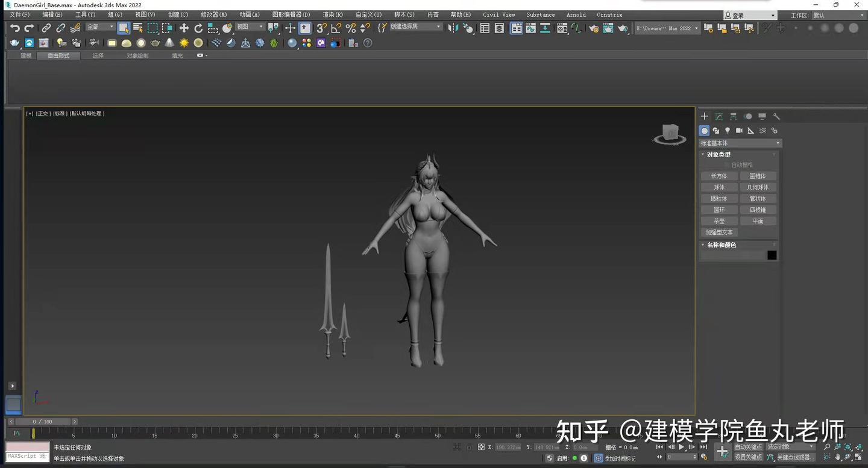Select the Lights category icon
Image resolution: width=868 pixels, height=468 pixels.
click(x=728, y=131)
